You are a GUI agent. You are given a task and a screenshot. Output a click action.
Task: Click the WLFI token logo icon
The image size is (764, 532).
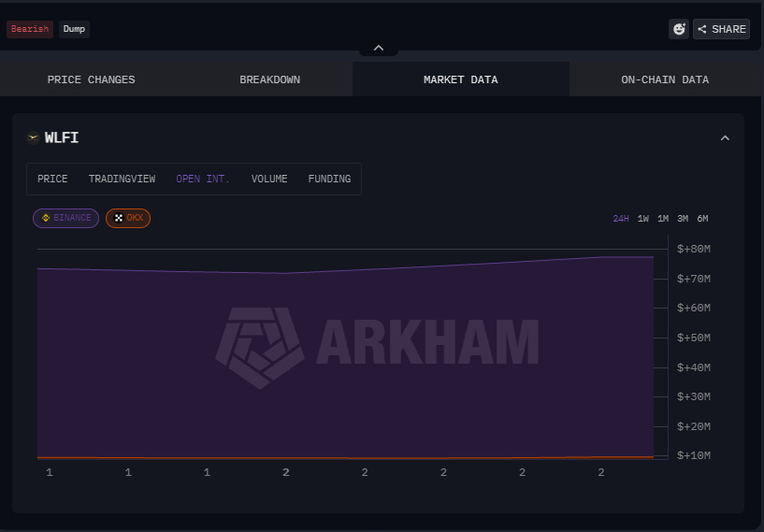[x=33, y=137]
